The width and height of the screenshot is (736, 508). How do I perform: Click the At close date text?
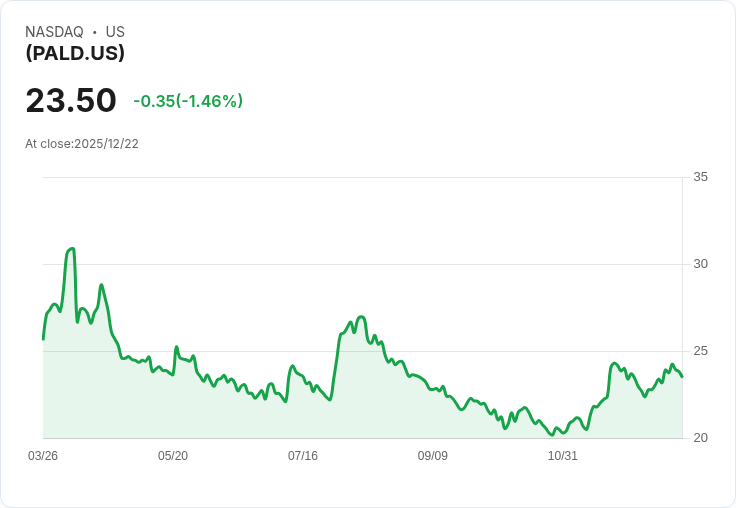point(82,144)
